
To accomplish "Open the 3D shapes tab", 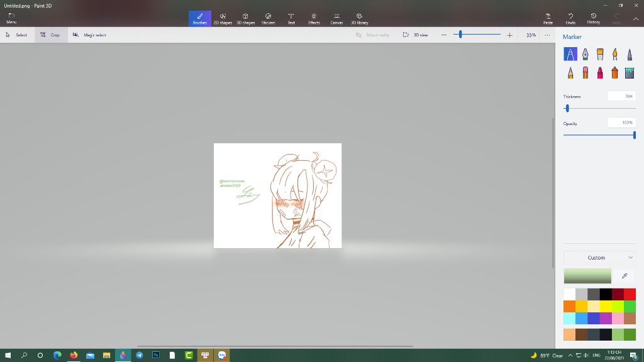I will (245, 18).
